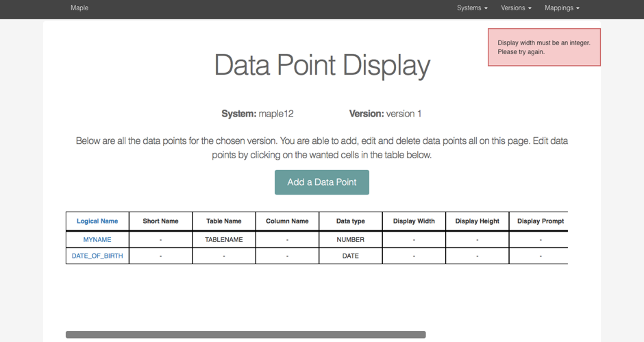Click the Logical Name column header
The image size is (644, 342).
pyautogui.click(x=97, y=221)
